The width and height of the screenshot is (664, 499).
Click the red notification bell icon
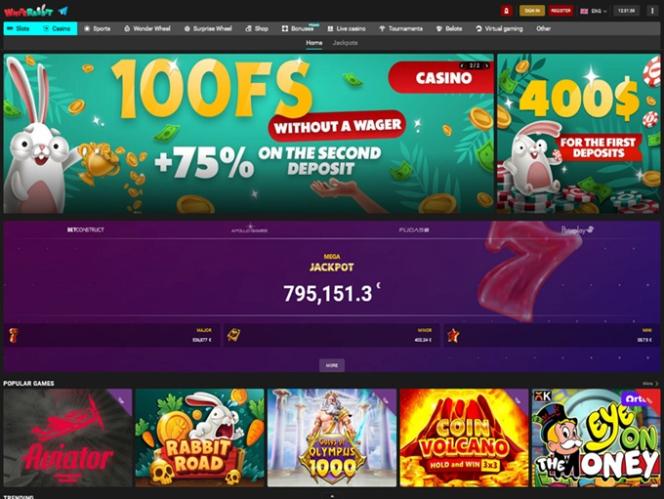click(506, 11)
